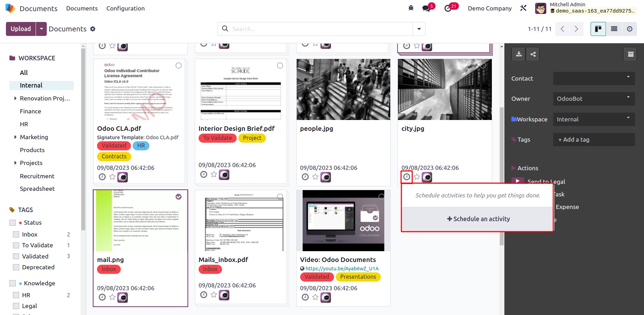
Task: Run the Send to Legal action play button
Action: click(518, 181)
